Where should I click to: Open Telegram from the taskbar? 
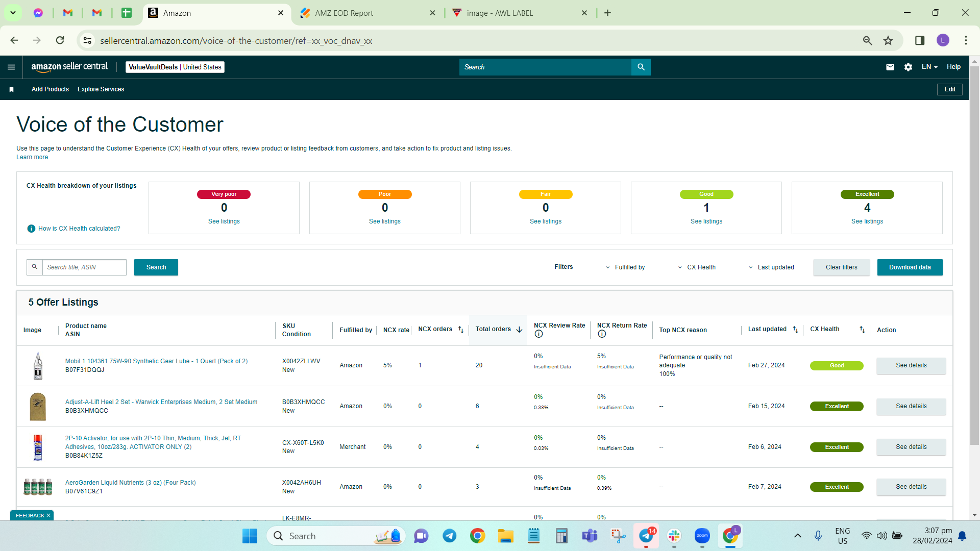click(449, 536)
